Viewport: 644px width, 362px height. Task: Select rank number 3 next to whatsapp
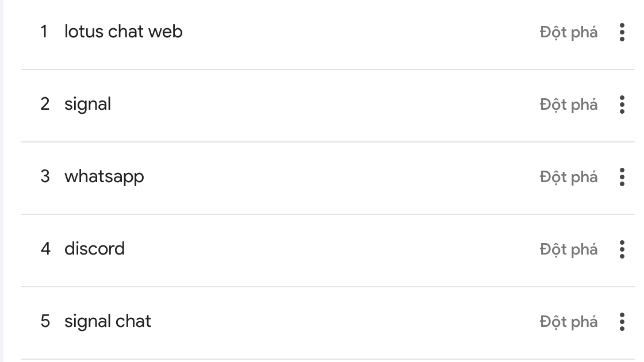click(x=45, y=176)
